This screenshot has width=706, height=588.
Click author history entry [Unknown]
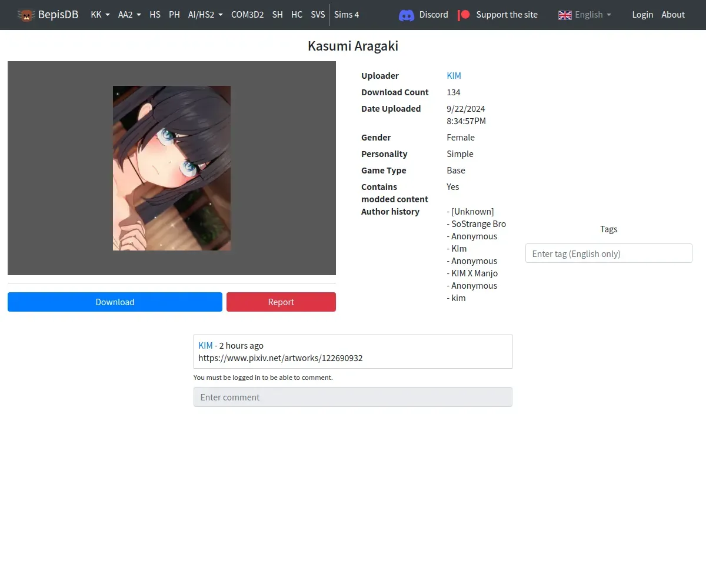click(x=471, y=212)
